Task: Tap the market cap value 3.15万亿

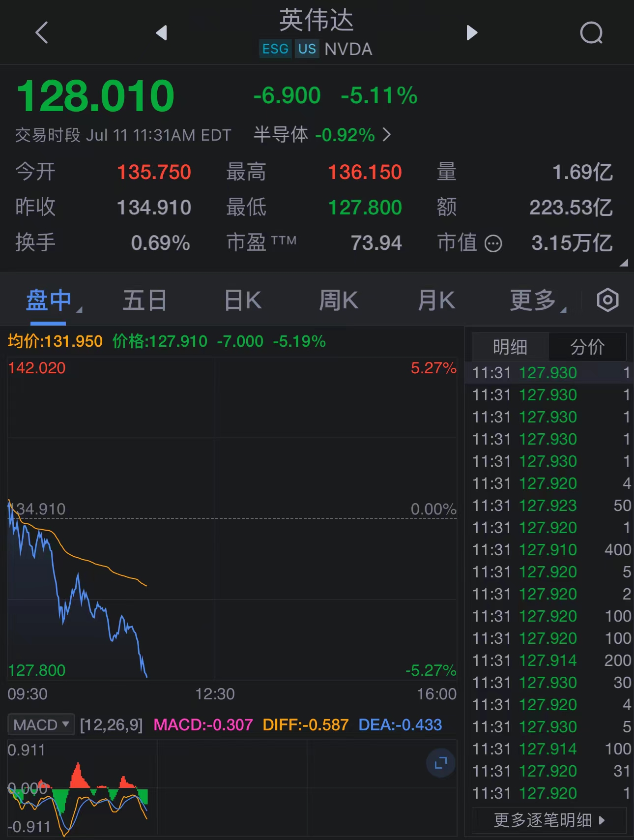Action: 572,243
